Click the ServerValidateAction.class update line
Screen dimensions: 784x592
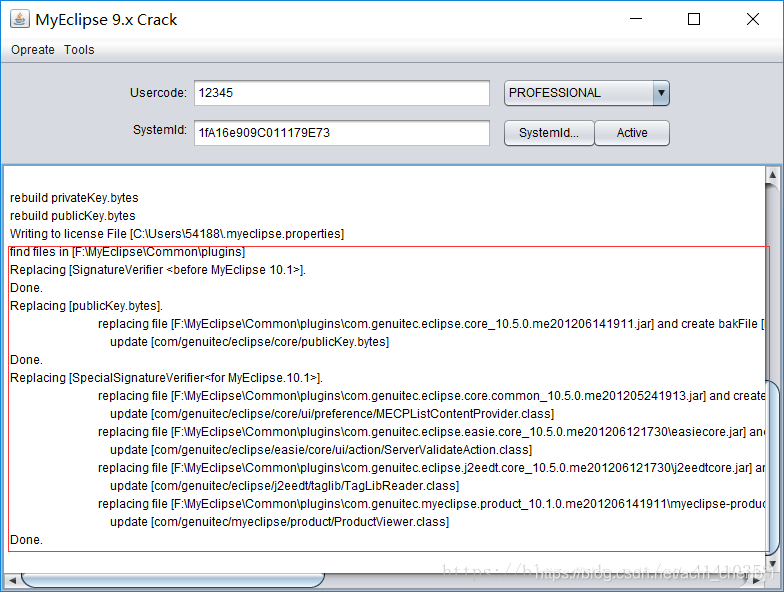(321, 450)
